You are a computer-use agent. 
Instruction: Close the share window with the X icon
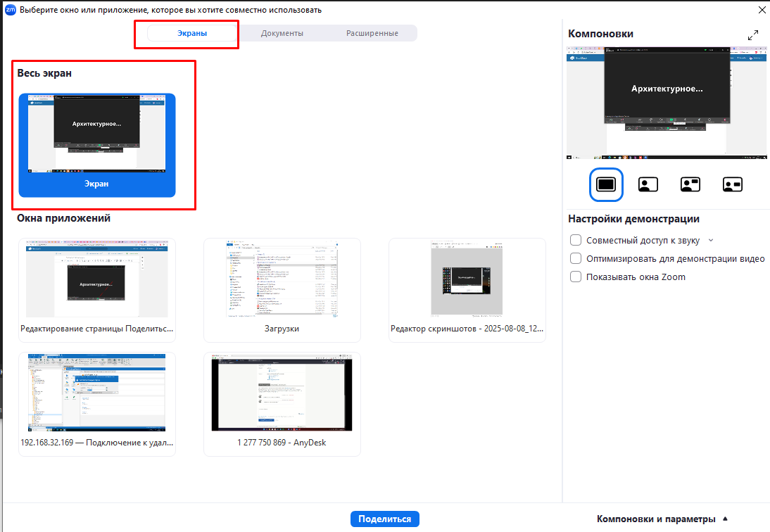pos(762,10)
